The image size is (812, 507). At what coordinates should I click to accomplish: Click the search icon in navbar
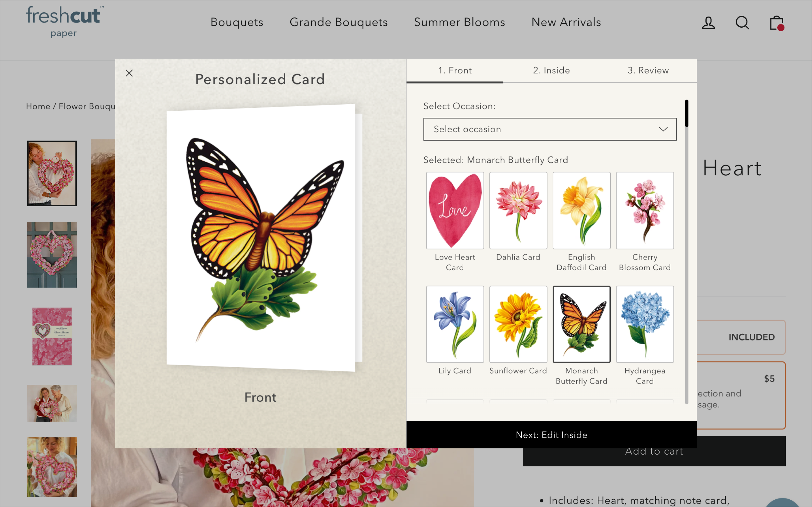pos(742,23)
